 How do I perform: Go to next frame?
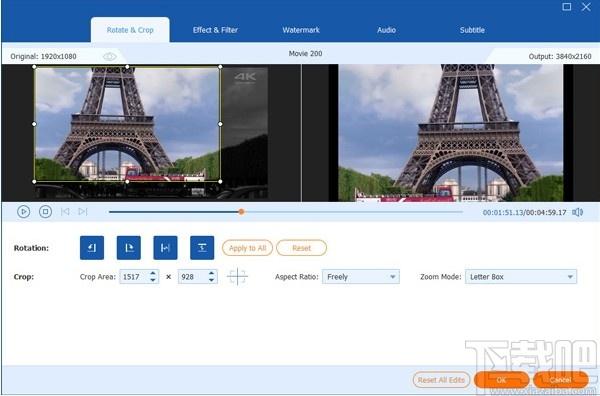(83, 212)
